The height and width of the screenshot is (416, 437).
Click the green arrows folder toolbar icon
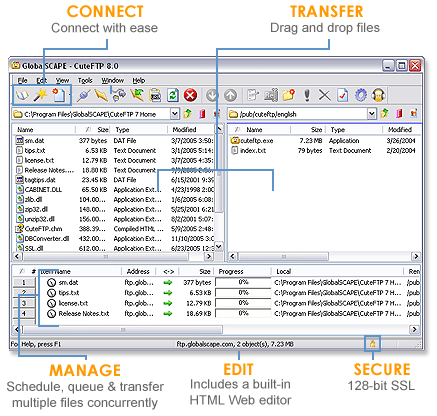[137, 95]
